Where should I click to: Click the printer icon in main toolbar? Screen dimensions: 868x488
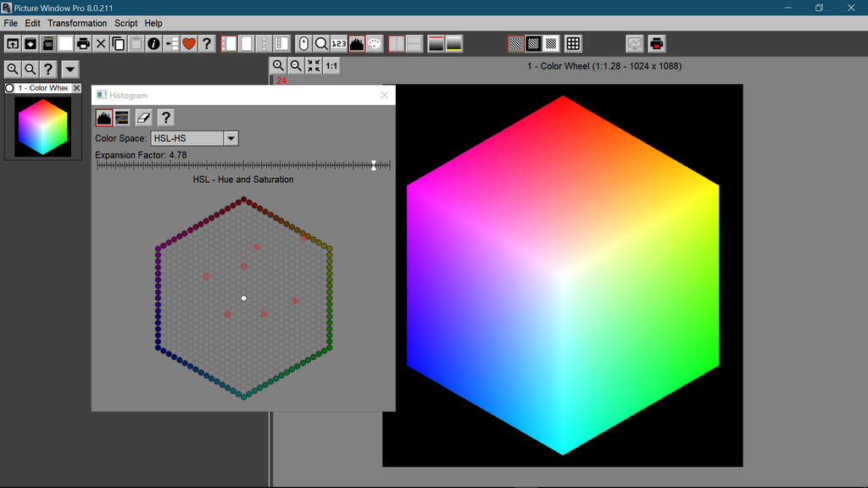[83, 44]
